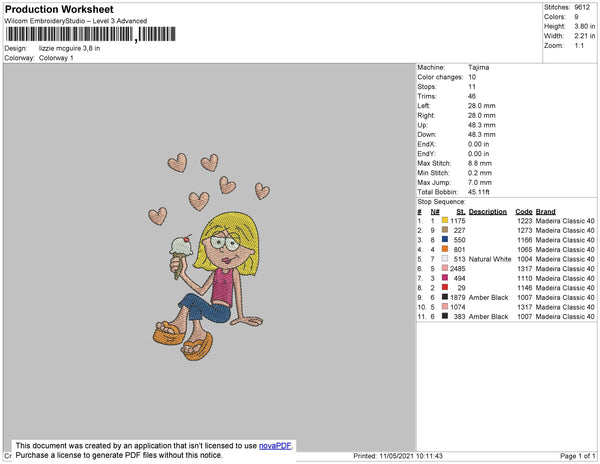Image resolution: width=600 pixels, height=464 pixels.
Task: Click the Machine value 'Tajima'
Action: coord(478,67)
